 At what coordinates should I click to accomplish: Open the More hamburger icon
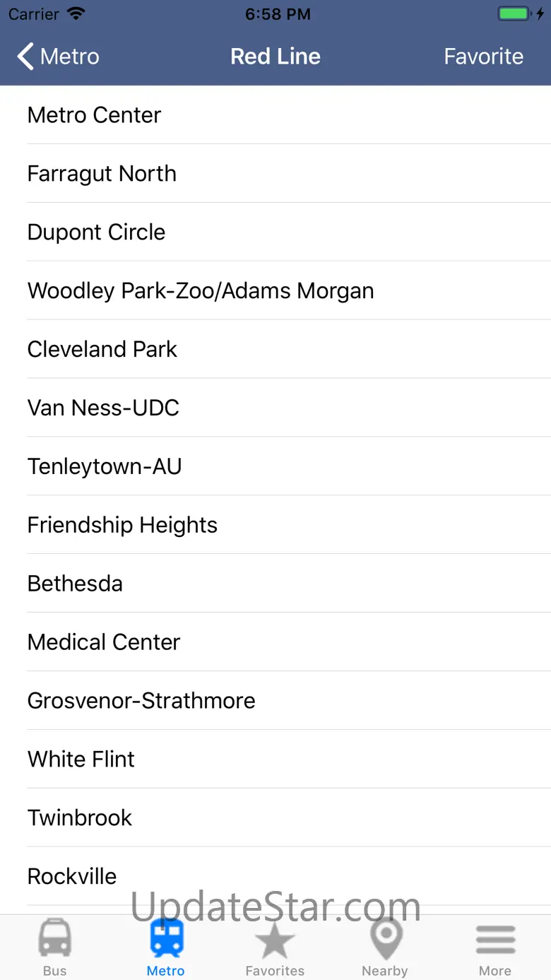pos(495,940)
